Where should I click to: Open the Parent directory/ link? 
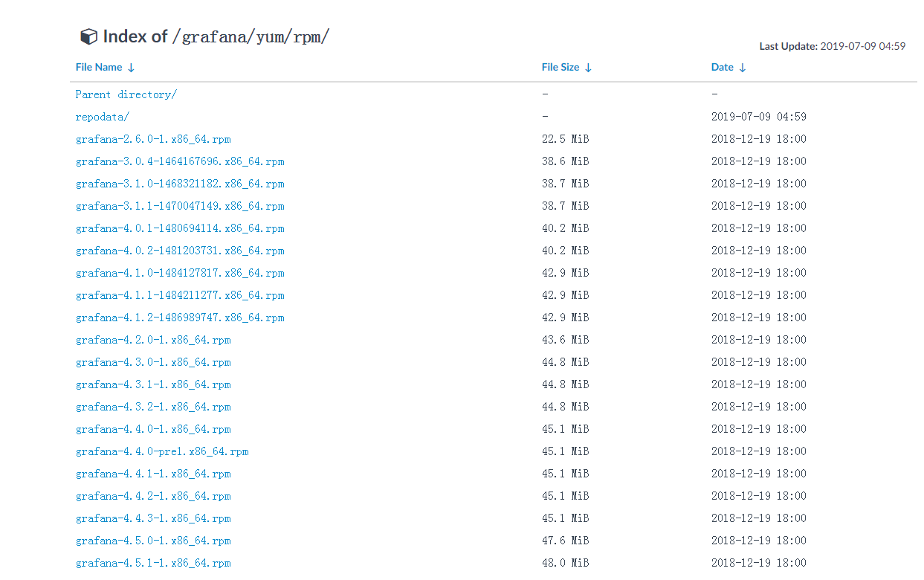(x=126, y=94)
